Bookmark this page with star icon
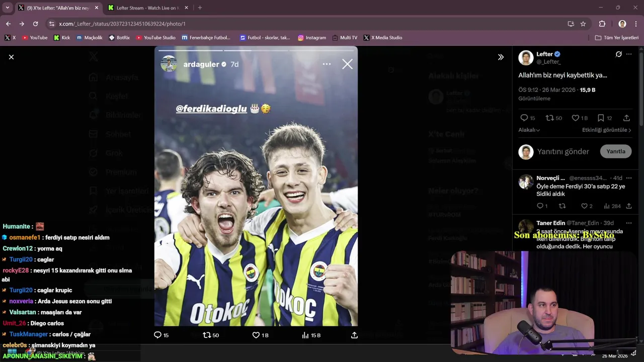 pyautogui.click(x=583, y=24)
